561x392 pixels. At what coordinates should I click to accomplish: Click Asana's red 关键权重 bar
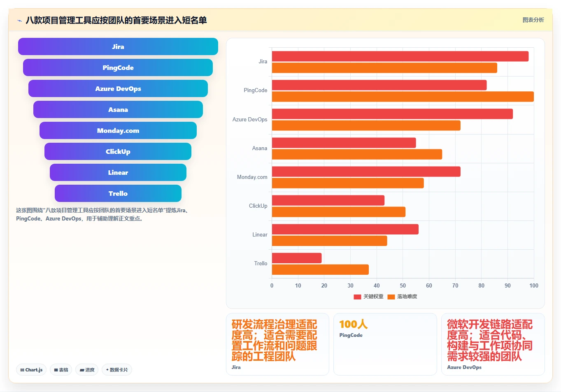(x=344, y=143)
